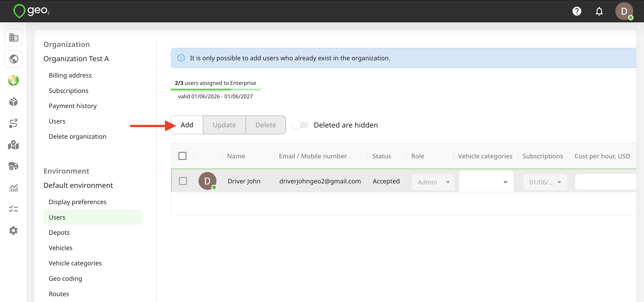
Task: Click the globe icon in sidebar
Action: (x=13, y=59)
